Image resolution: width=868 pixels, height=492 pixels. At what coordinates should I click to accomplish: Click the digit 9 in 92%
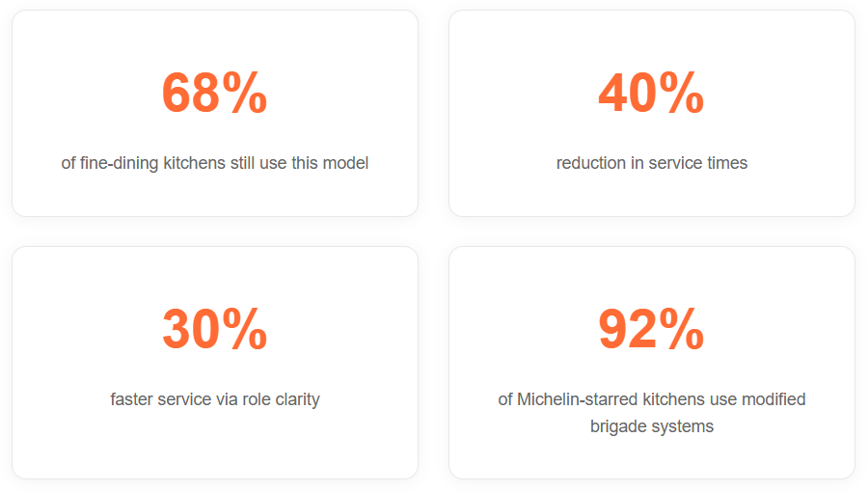pyautogui.click(x=612, y=329)
